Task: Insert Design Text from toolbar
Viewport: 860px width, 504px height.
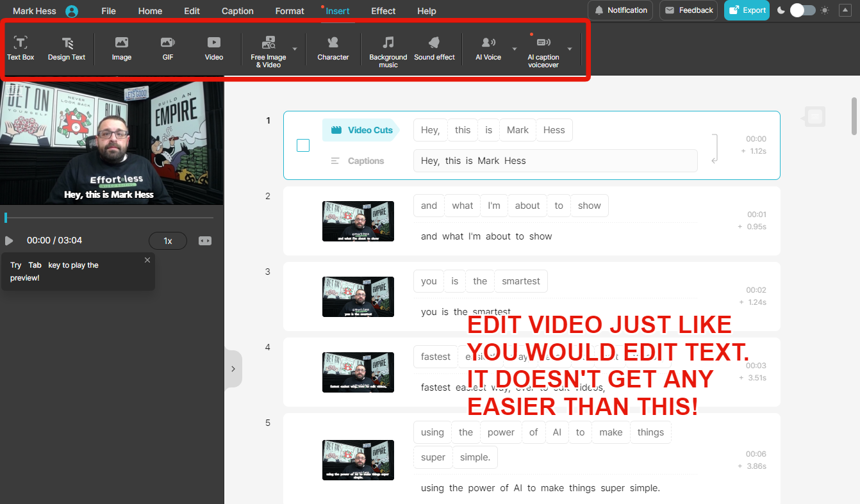Action: [67, 49]
